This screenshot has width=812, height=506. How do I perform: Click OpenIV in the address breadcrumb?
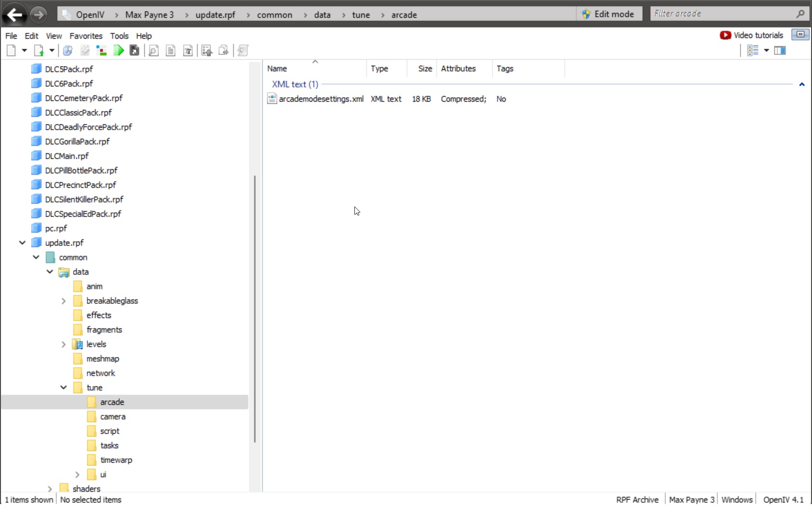(90, 14)
